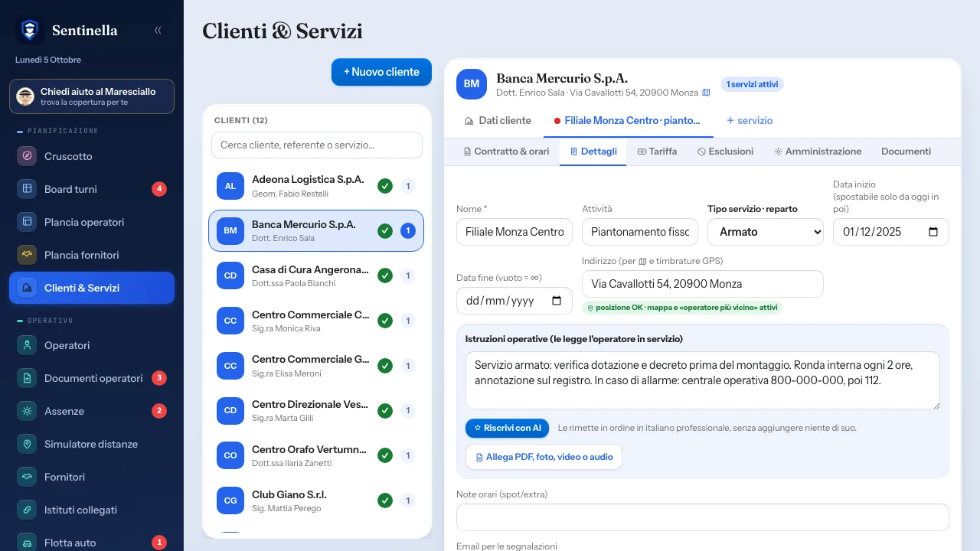980x551 pixels.
Task: Ask the Maresciallo for help
Action: coord(92,96)
